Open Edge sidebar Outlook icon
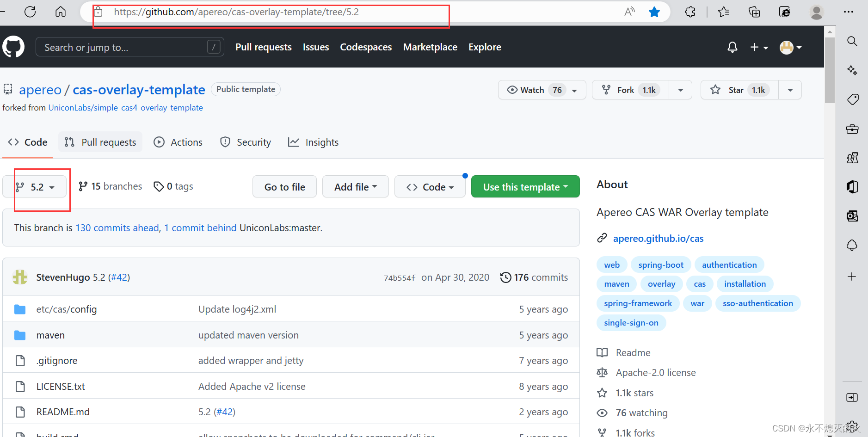Viewport: 868px width, 437px height. [x=852, y=215]
